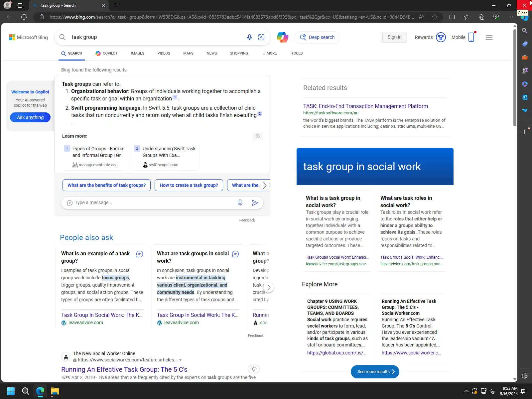
Task: Open 'Understanding Swift Task Groups' source card
Action: pos(166,156)
